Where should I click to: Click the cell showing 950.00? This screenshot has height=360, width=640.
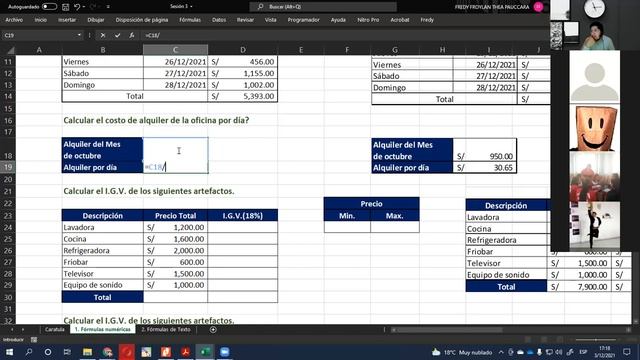pyautogui.click(x=484, y=151)
